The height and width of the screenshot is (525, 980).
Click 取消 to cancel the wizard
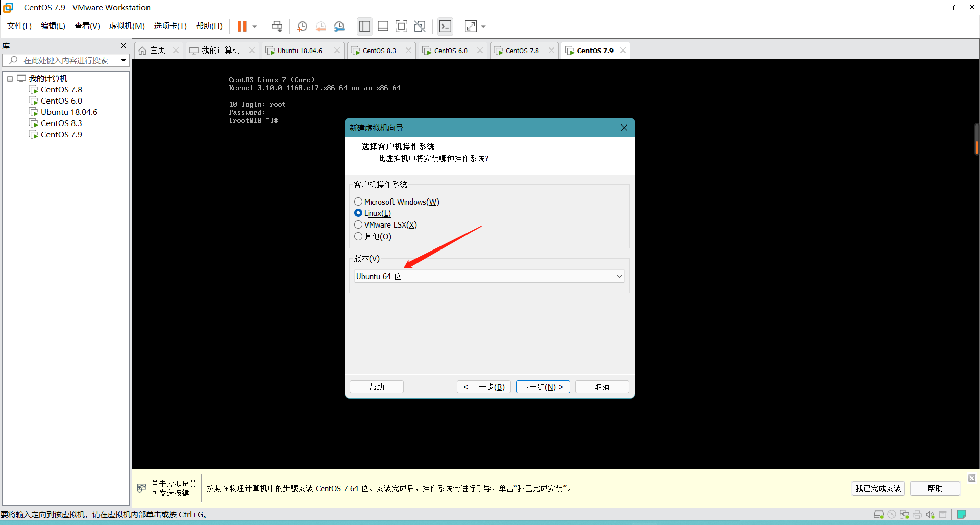[602, 387]
